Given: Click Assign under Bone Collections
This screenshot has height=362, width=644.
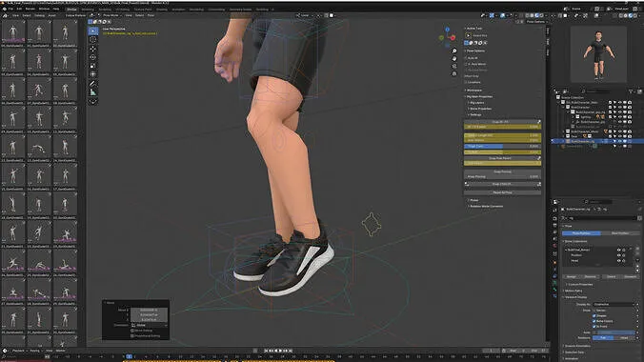Looking at the screenshot, I should [572, 277].
